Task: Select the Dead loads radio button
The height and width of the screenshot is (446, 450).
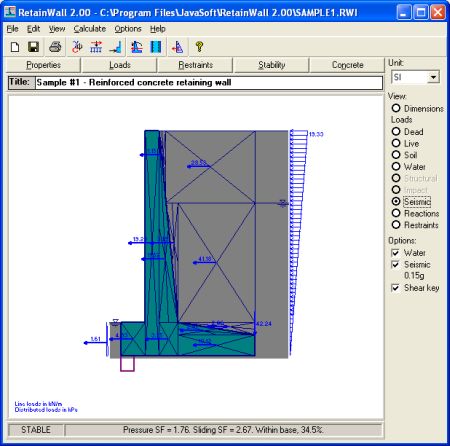Action: click(x=396, y=132)
